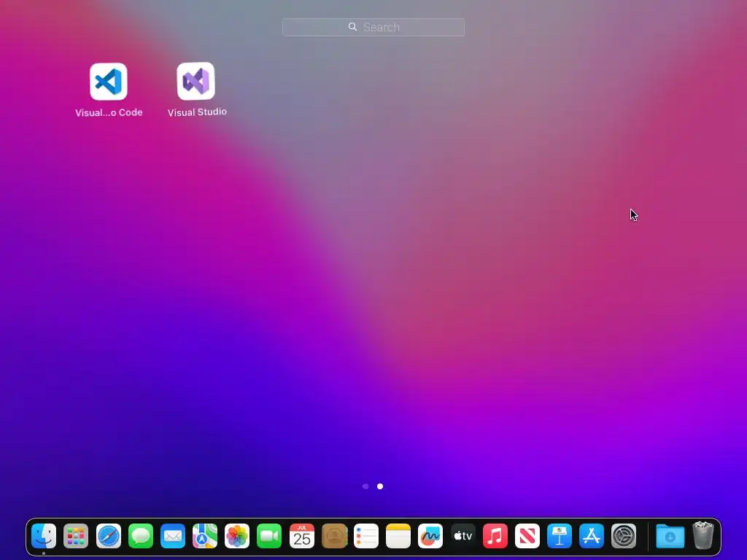Open App Store from the Dock
This screenshot has width=747, height=560.
coord(592,536)
